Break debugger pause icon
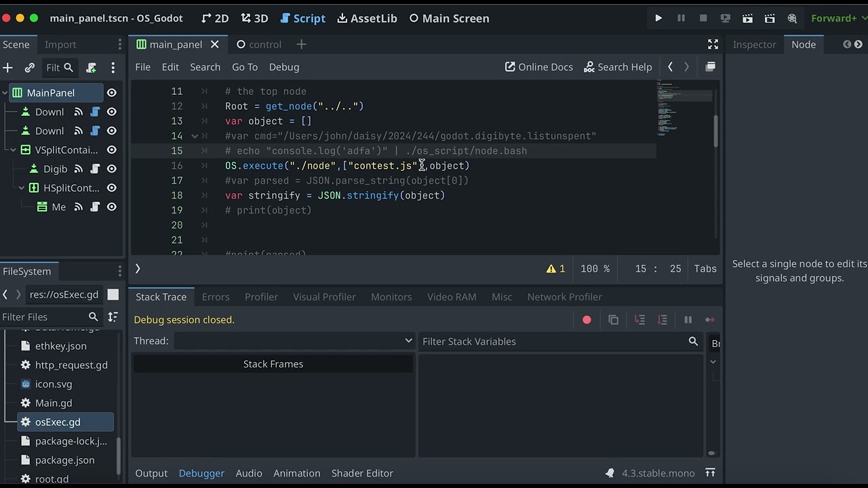 (688, 320)
